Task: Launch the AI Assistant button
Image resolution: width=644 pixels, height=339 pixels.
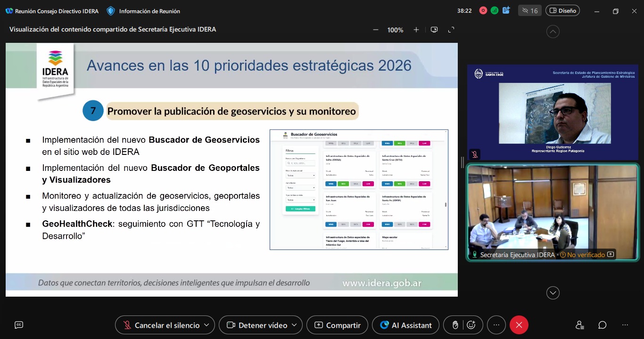Action: point(405,325)
